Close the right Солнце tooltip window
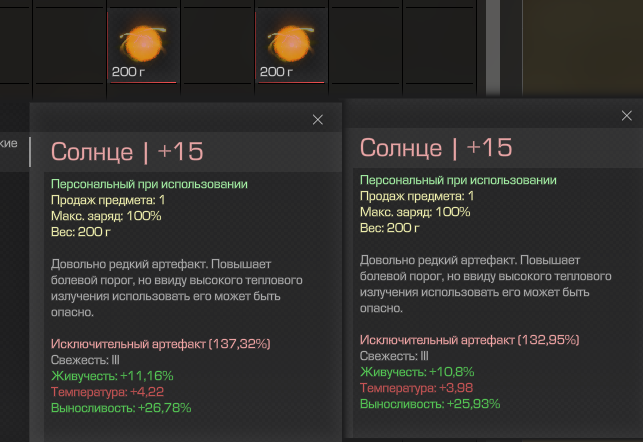The width and height of the screenshot is (643, 442). point(626,116)
